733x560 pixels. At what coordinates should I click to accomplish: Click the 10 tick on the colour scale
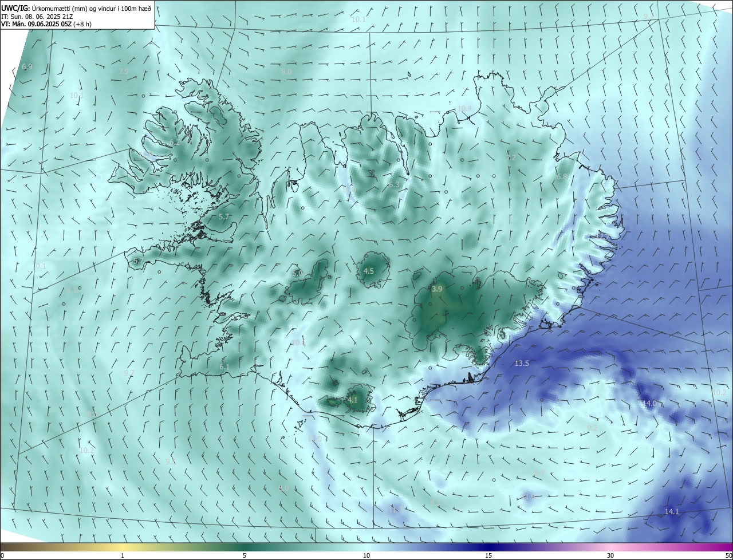click(366, 555)
